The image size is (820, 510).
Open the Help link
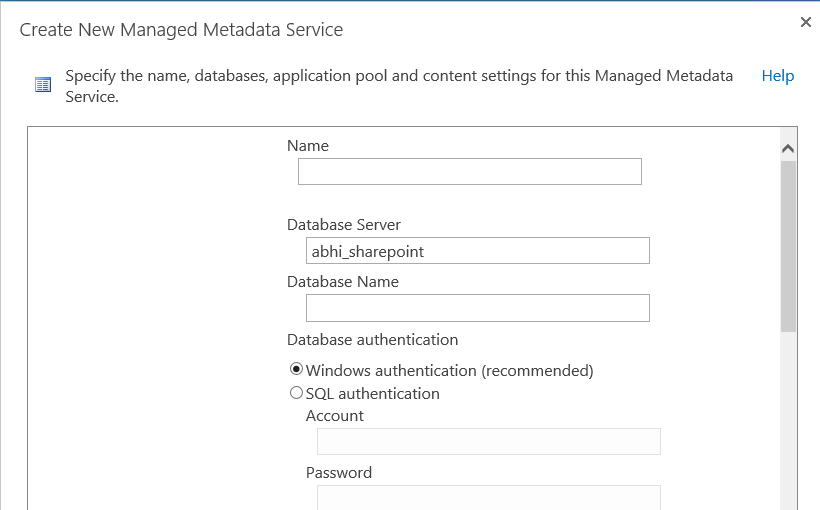point(778,76)
